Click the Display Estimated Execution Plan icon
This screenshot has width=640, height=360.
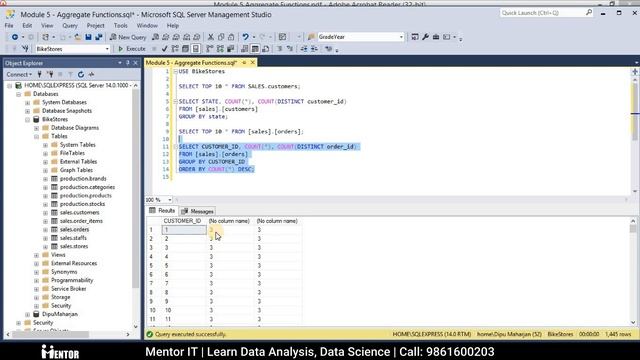click(175, 49)
